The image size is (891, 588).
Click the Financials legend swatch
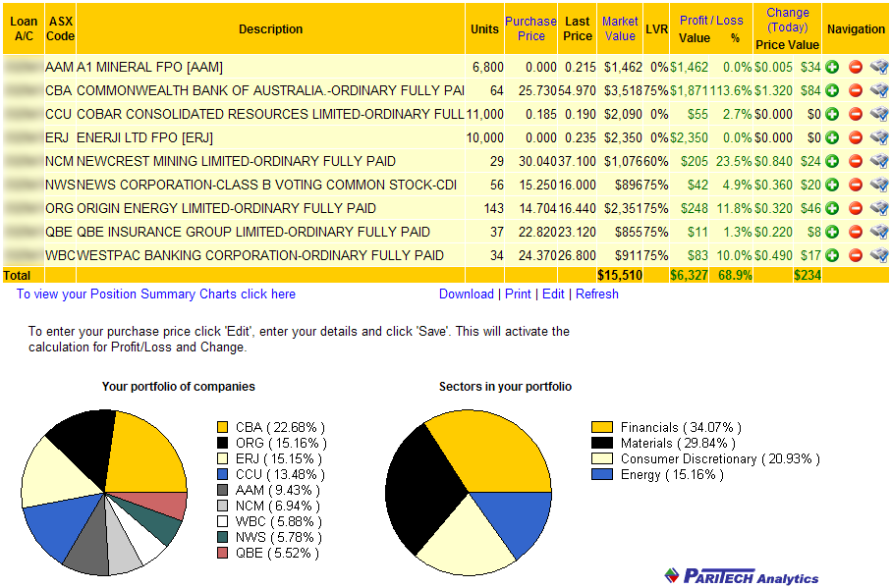click(602, 427)
